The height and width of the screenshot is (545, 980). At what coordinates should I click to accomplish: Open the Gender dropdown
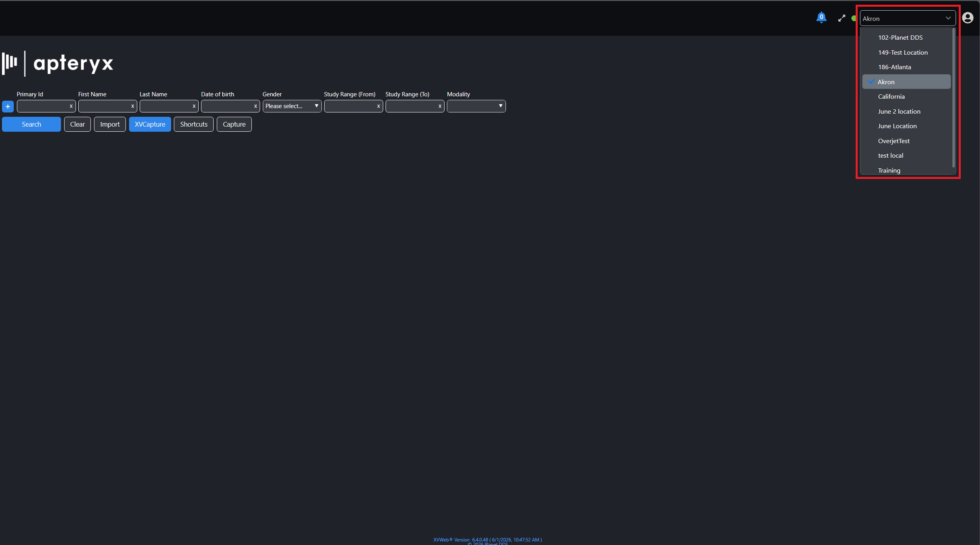292,106
